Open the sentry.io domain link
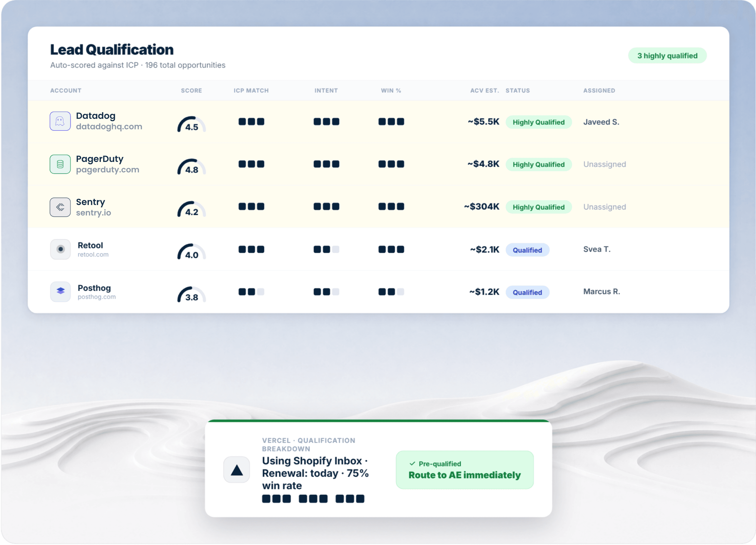Image resolution: width=756 pixels, height=545 pixels. tap(93, 213)
